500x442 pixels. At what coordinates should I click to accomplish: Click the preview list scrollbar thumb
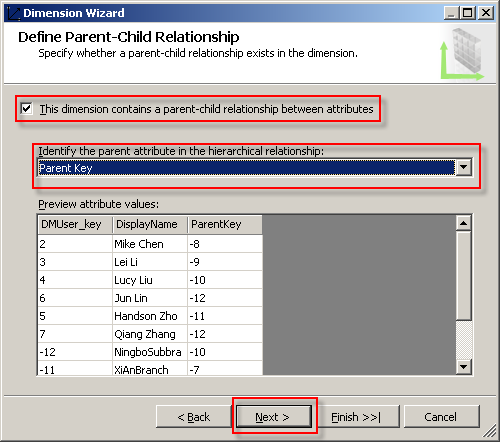pos(463,276)
